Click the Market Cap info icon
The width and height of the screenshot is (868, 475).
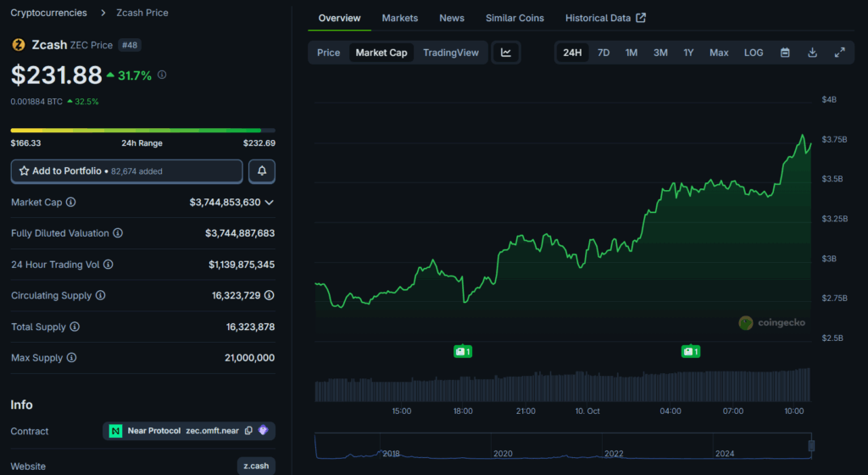71,203
